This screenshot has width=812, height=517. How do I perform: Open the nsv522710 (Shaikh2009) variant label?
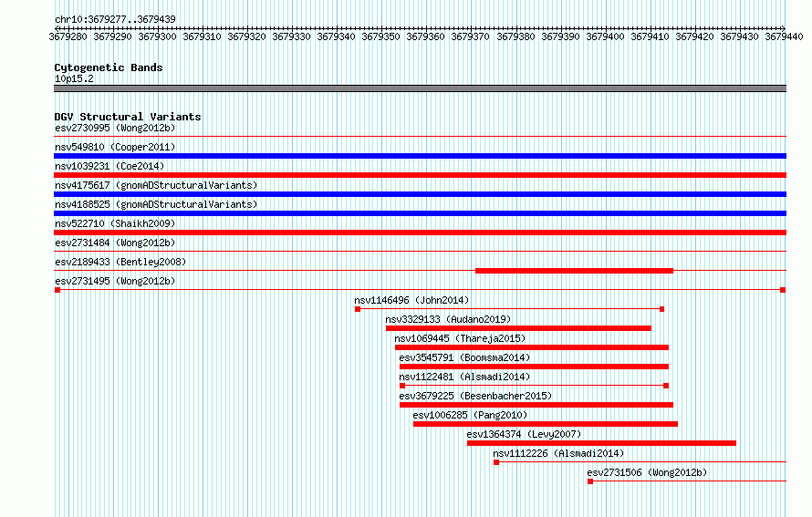[x=115, y=223]
